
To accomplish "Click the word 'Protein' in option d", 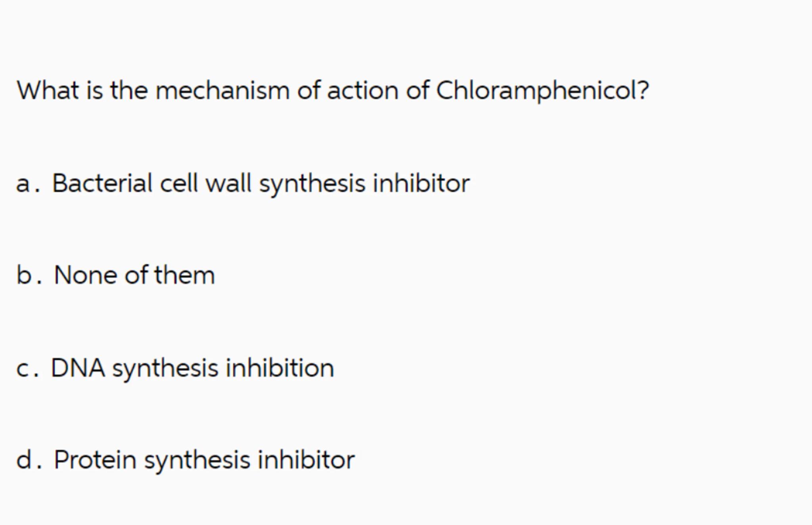I will [95, 460].
